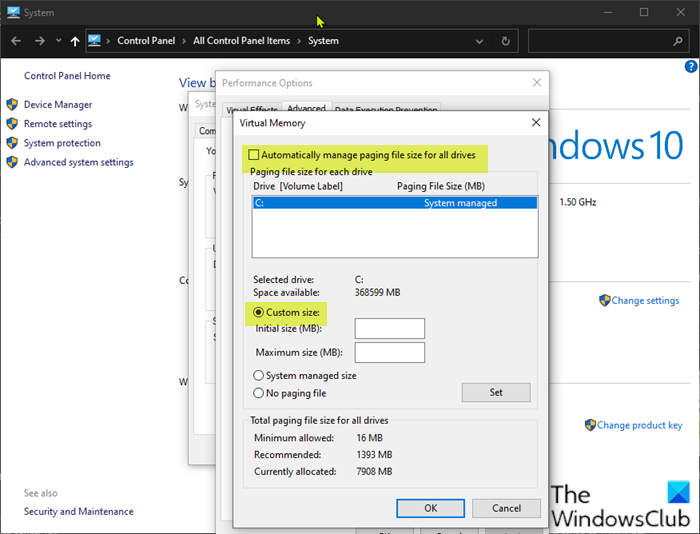Image resolution: width=700 pixels, height=534 pixels.
Task: Click the Refresh button in address bar
Action: [x=506, y=41]
